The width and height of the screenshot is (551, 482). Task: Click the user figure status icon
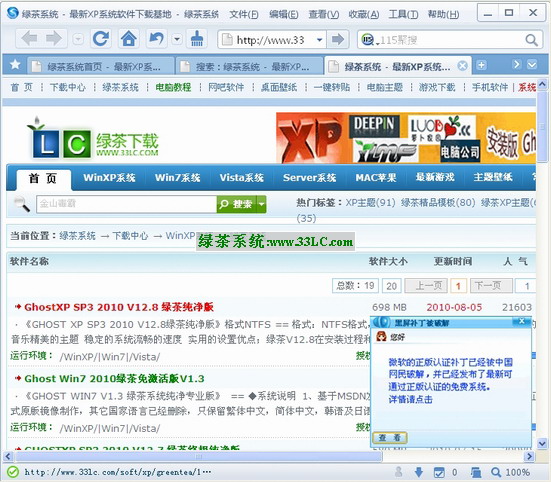(x=399, y=472)
